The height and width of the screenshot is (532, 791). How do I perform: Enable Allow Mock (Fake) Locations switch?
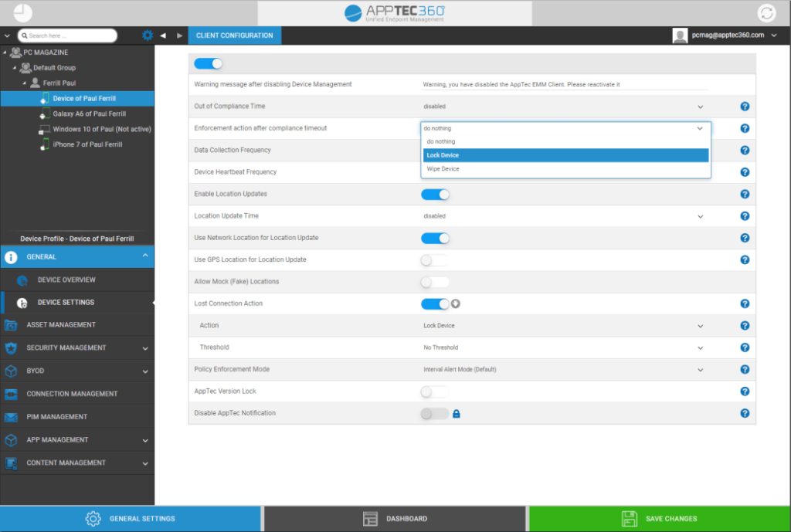coord(435,283)
